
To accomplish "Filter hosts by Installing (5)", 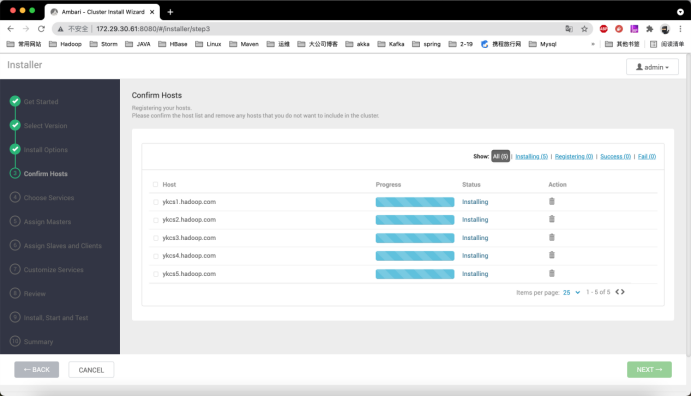I will (x=531, y=156).
